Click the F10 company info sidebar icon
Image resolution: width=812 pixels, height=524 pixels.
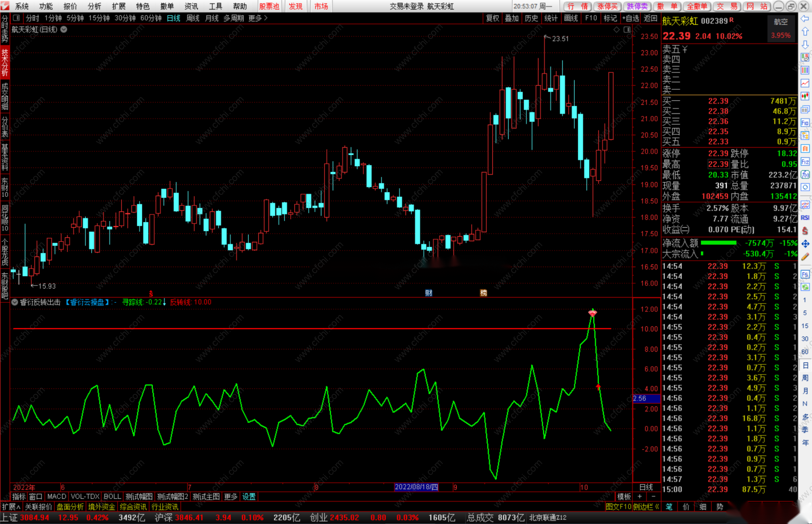click(x=805, y=123)
